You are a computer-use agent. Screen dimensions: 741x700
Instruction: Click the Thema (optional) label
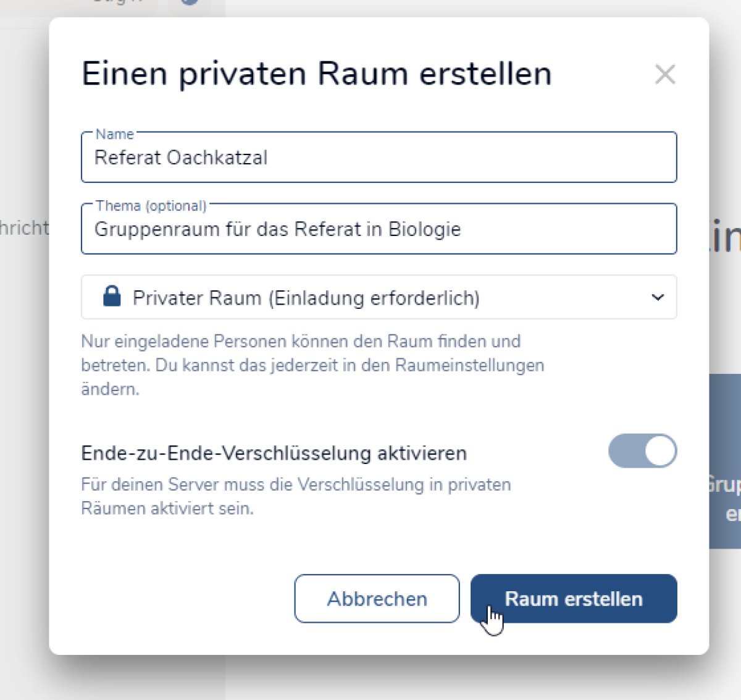point(151,206)
